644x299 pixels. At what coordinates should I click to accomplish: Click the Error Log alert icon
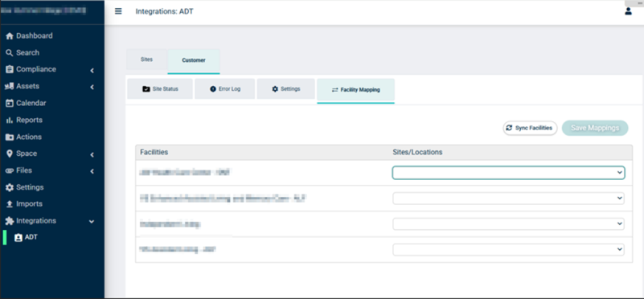tap(213, 88)
